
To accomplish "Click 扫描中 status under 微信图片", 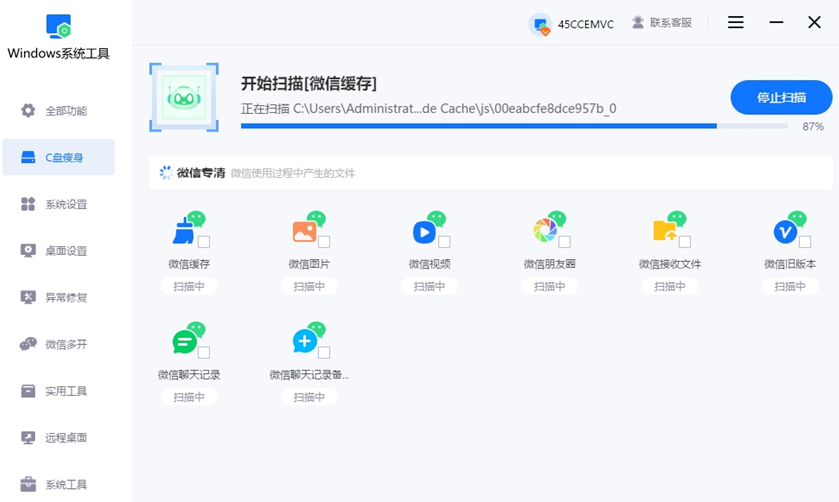I will 309,286.
